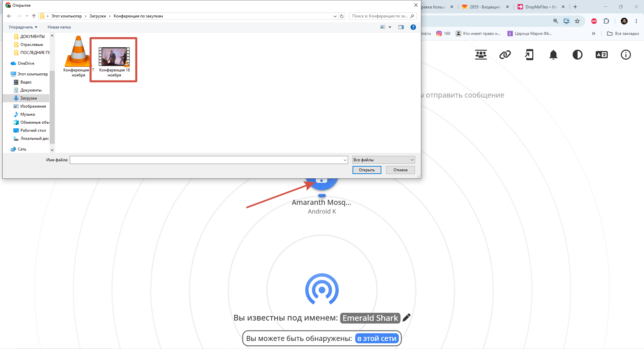
Task: Switch to the 2855 Входящие mail tab
Action: point(485,7)
